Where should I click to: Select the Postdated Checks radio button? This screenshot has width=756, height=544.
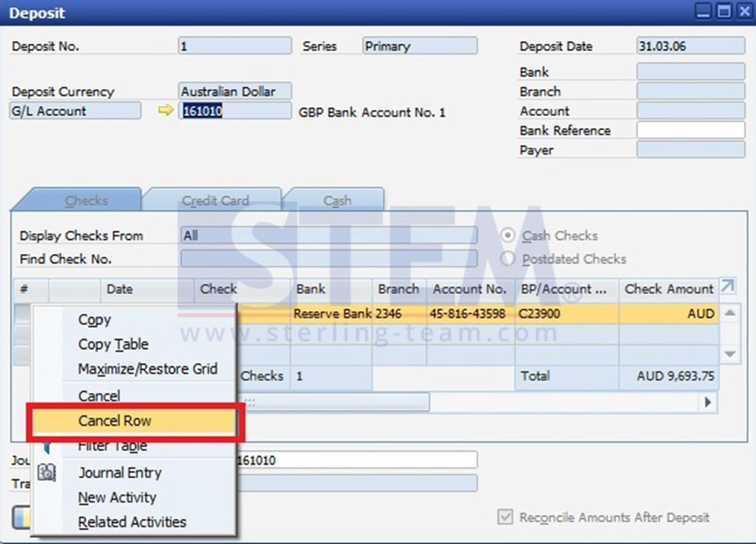tap(508, 258)
